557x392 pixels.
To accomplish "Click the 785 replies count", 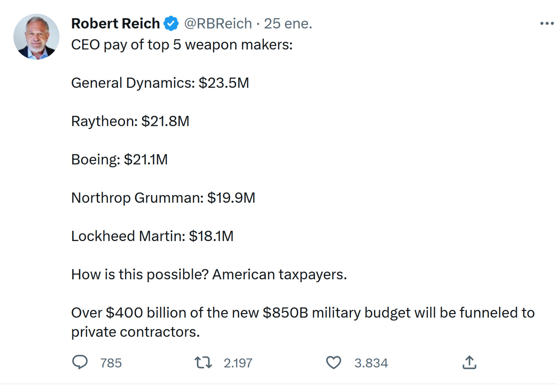I will 111,363.
